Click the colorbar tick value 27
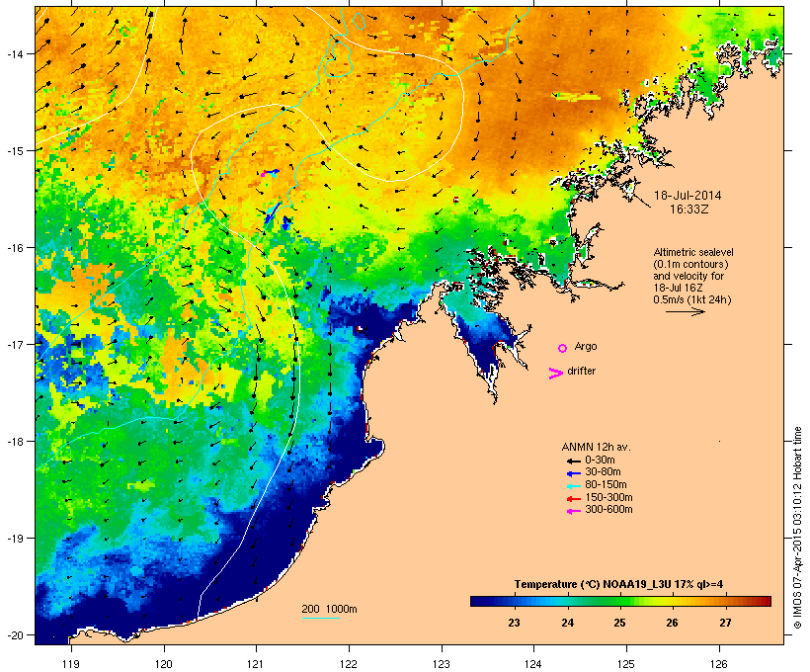The image size is (810, 672). click(x=725, y=623)
